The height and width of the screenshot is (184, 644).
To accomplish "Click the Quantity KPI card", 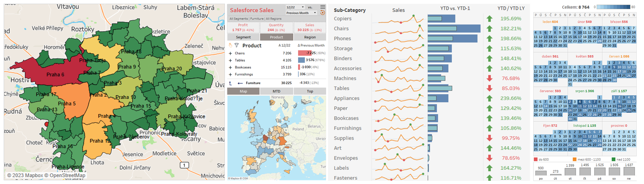I will [276, 27].
